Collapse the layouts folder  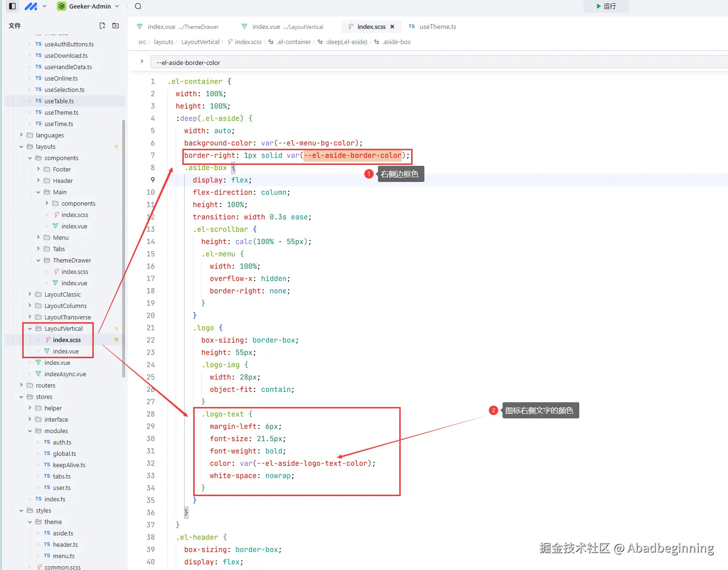click(45, 146)
